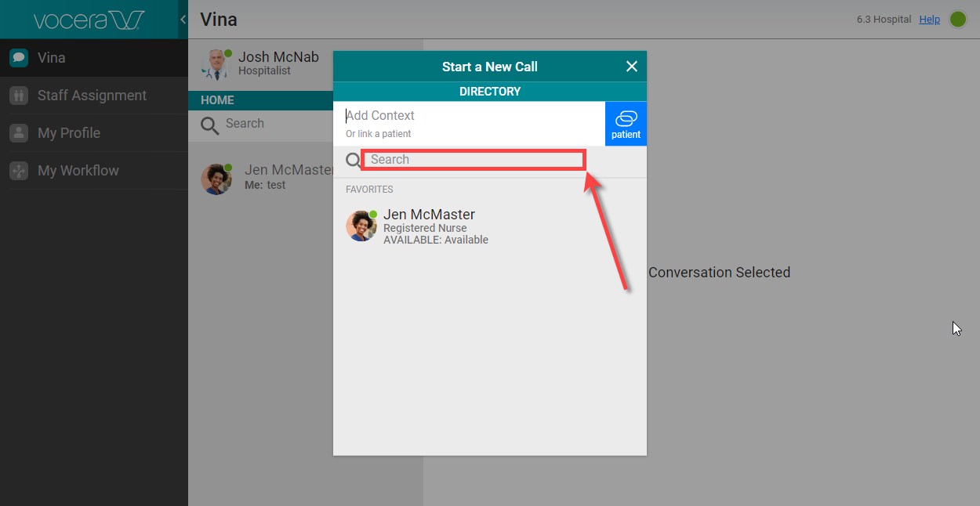Collapse the sidebar with the chevron
The height and width of the screenshot is (506, 980).
183,20
